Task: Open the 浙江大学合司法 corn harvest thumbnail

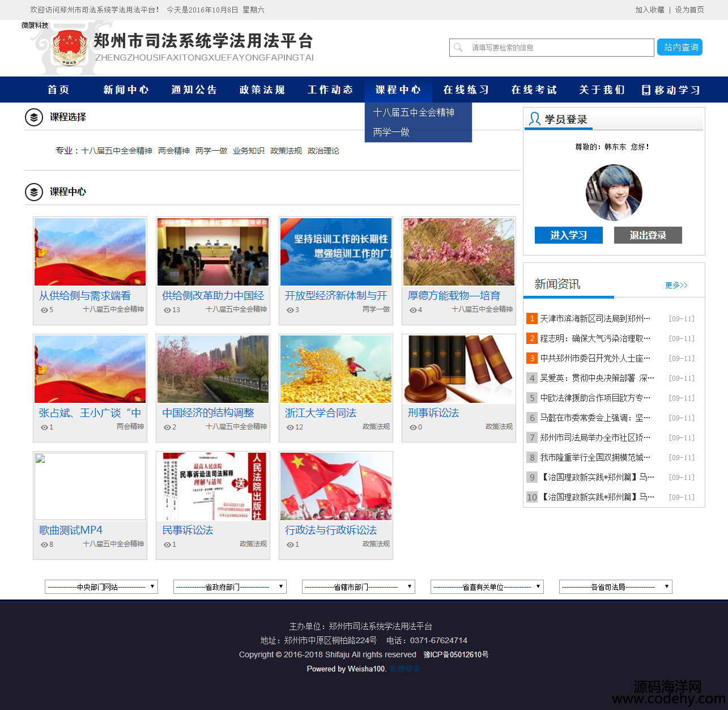Action: [336, 369]
